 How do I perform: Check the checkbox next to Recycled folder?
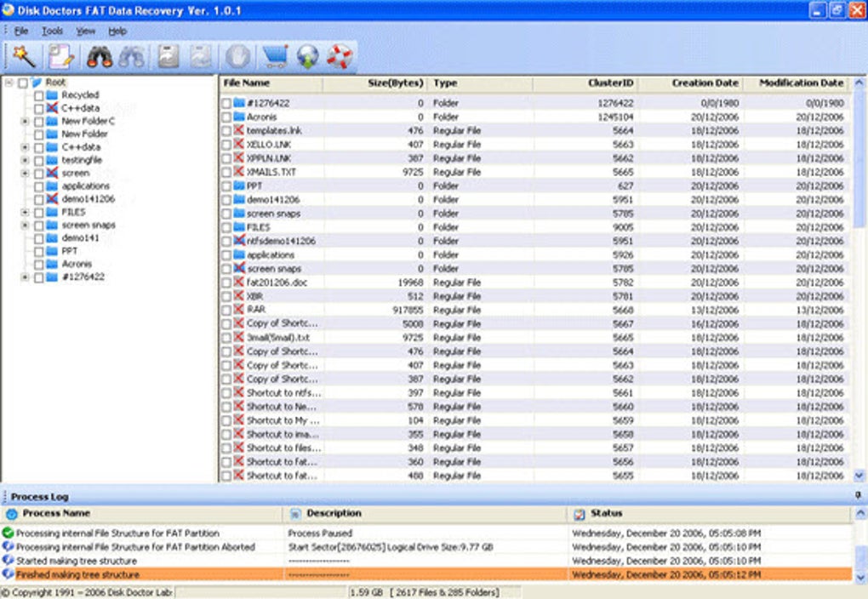38,95
